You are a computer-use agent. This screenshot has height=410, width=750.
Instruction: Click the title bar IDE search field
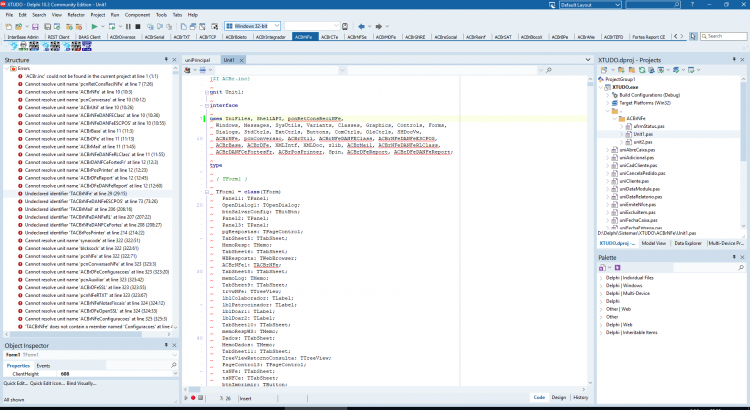coord(653,5)
